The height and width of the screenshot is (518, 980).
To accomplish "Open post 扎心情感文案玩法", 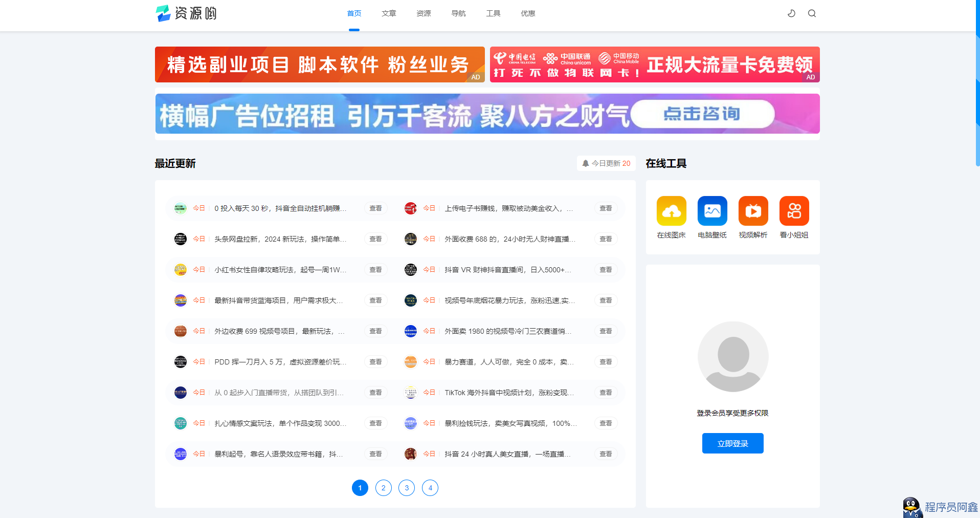I will (280, 423).
